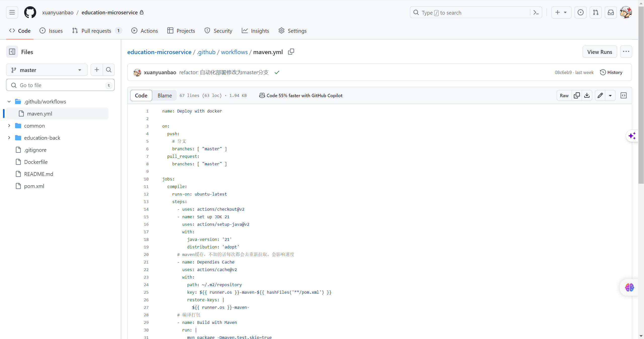The width and height of the screenshot is (644, 339).
Task: Switch to Code view
Action: (x=141, y=95)
